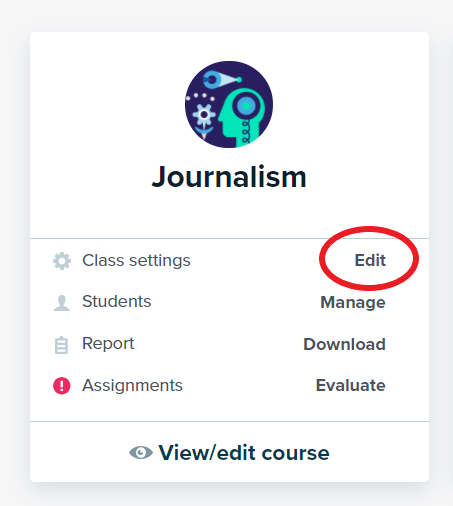Open Manage for Students

(353, 302)
